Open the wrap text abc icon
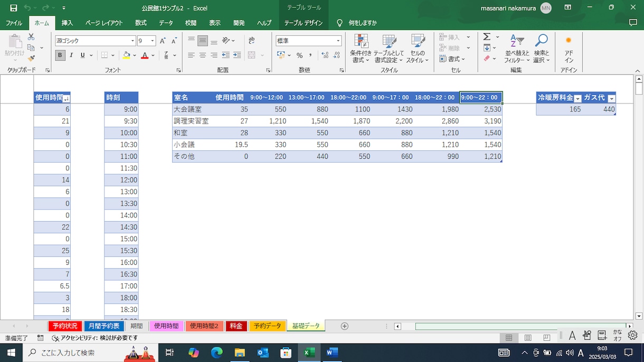Viewport: 644px width, 362px height. coord(251,41)
